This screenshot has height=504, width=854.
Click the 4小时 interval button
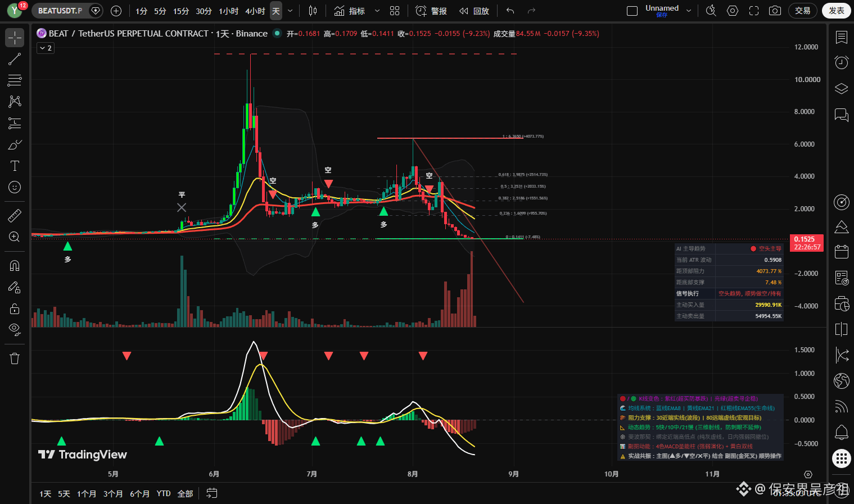click(255, 11)
